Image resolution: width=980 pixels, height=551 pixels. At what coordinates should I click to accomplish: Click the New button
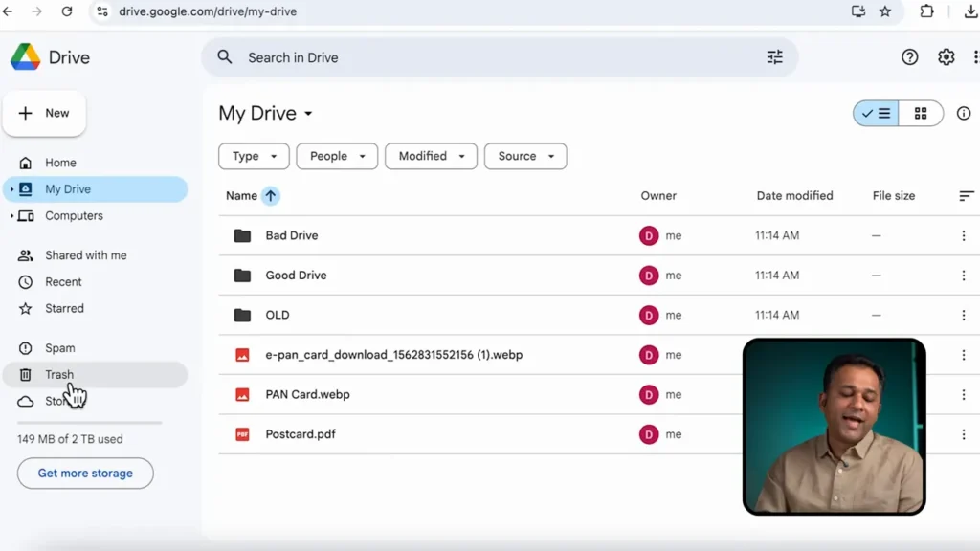point(45,113)
